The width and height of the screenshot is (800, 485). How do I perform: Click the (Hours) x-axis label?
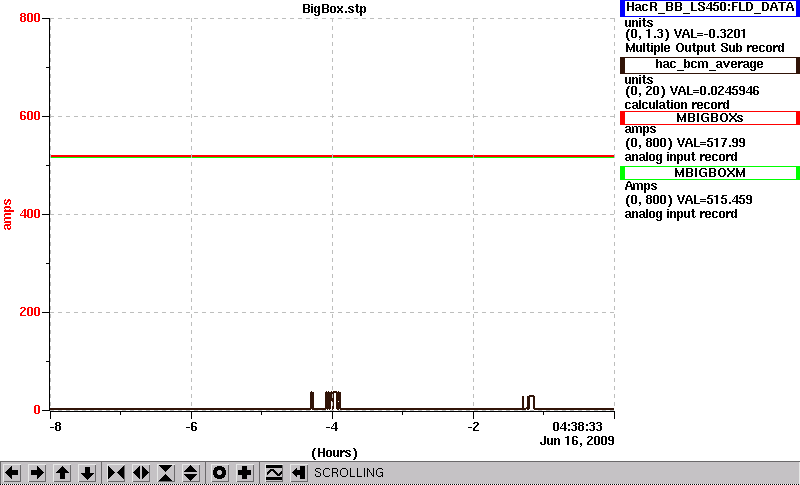click(334, 453)
